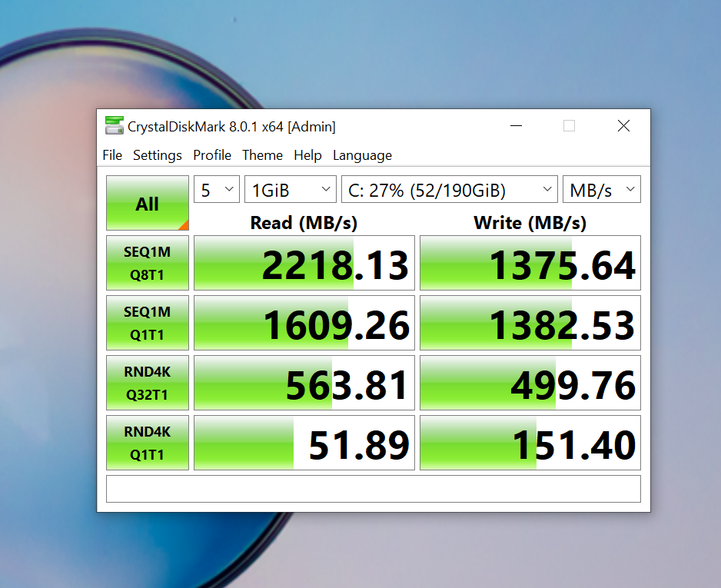Select the 1375.64 sequential write result
The width and height of the screenshot is (721, 588).
pos(530,263)
